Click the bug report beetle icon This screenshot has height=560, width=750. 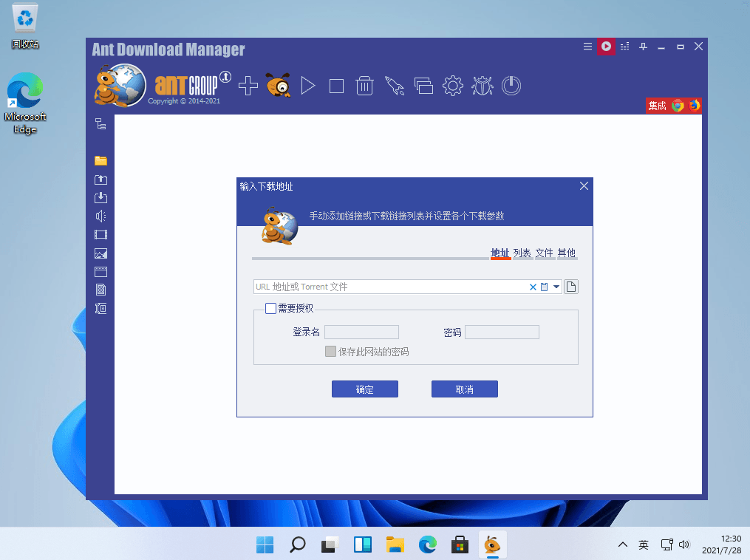point(482,86)
